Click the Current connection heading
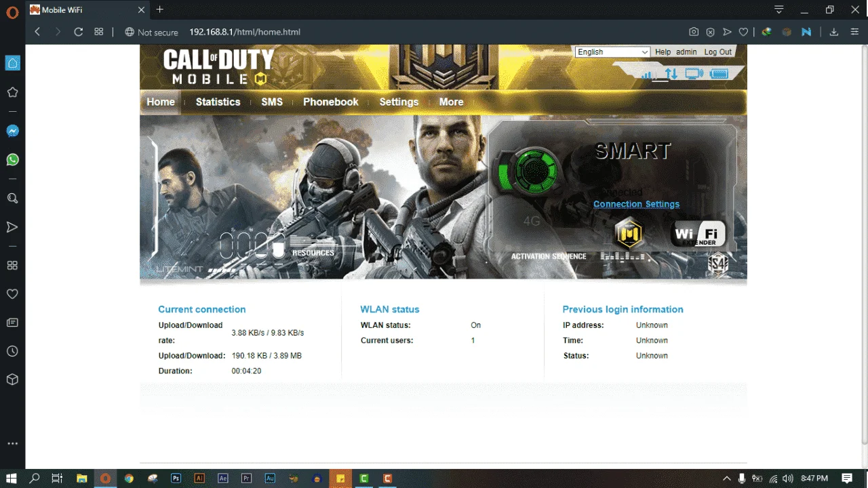This screenshot has height=488, width=868. click(x=202, y=309)
